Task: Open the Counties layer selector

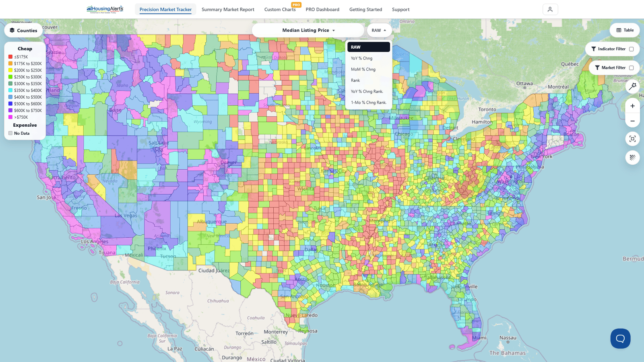Action: pyautogui.click(x=23, y=31)
